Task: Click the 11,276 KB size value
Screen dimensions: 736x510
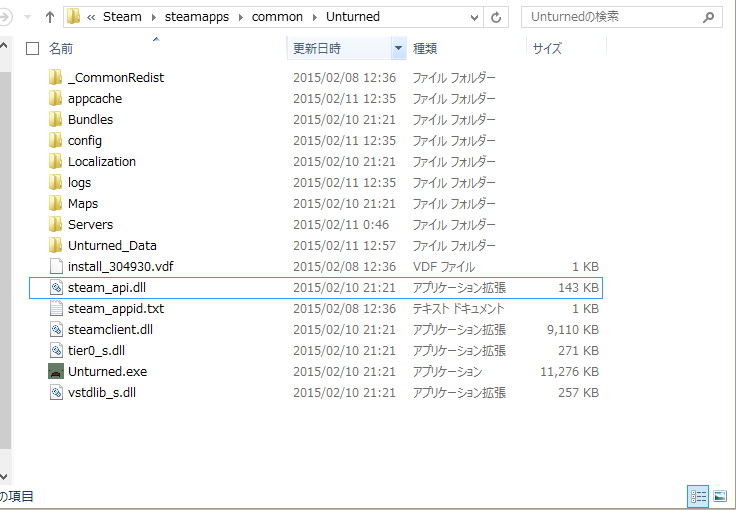Action: [569, 372]
